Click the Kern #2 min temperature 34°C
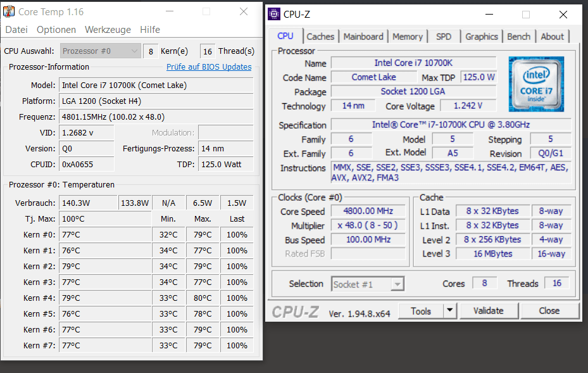The width and height of the screenshot is (588, 373). (x=168, y=267)
